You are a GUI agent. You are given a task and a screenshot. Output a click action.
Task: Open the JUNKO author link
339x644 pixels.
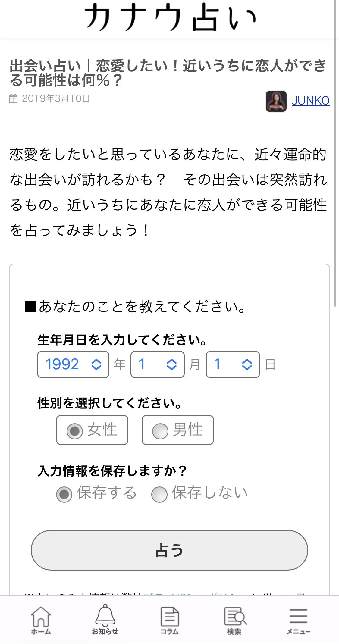(x=311, y=101)
